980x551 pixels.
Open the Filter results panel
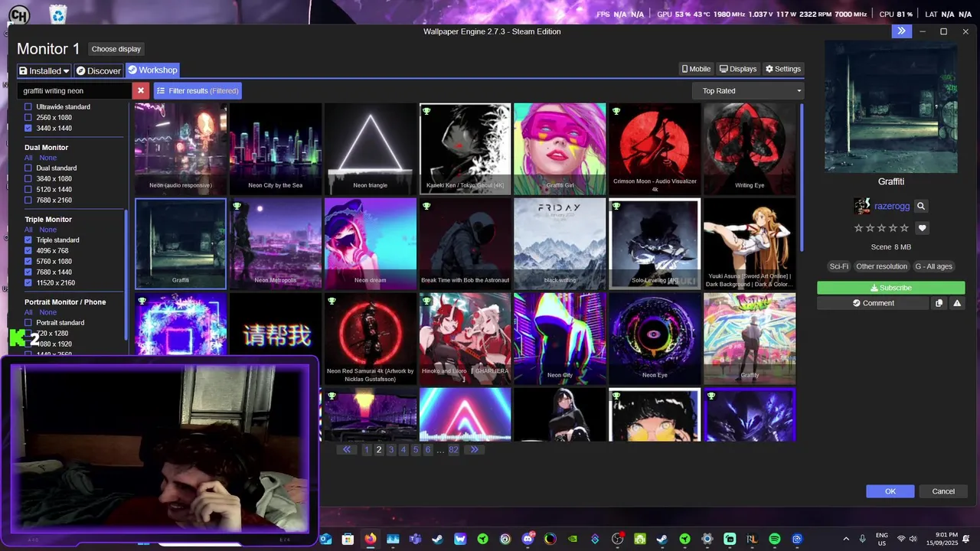tap(198, 90)
